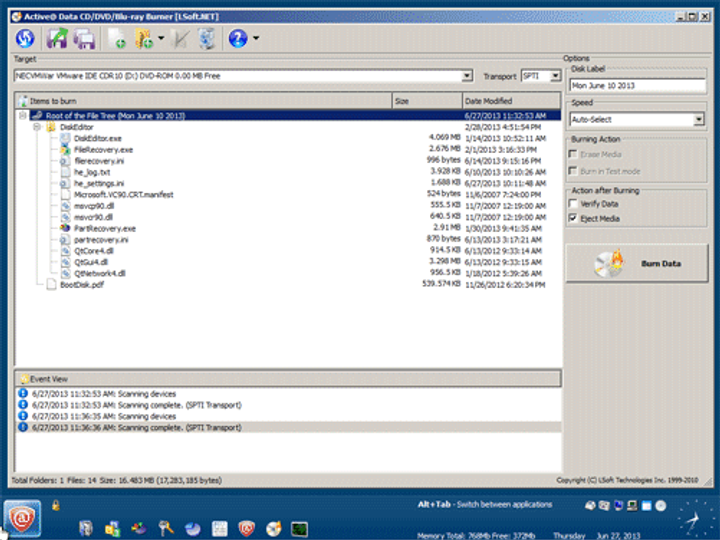
Task: Collapse the Root of the File Tree node
Action: 22,115
